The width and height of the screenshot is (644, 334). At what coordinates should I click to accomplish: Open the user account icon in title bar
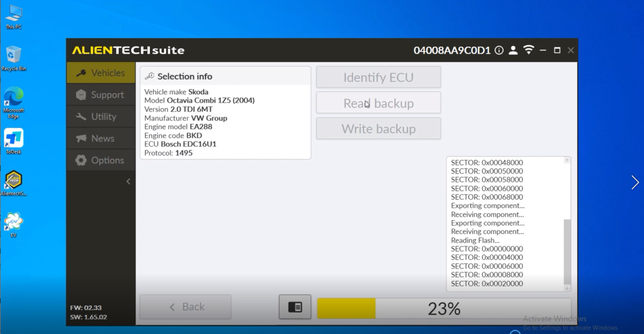[513, 51]
